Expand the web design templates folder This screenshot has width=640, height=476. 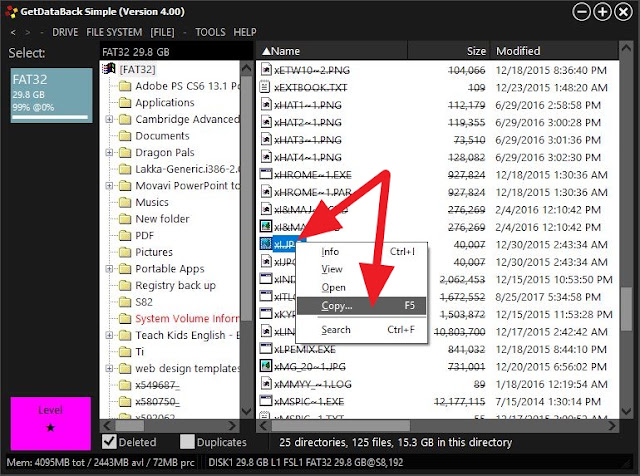click(x=109, y=368)
